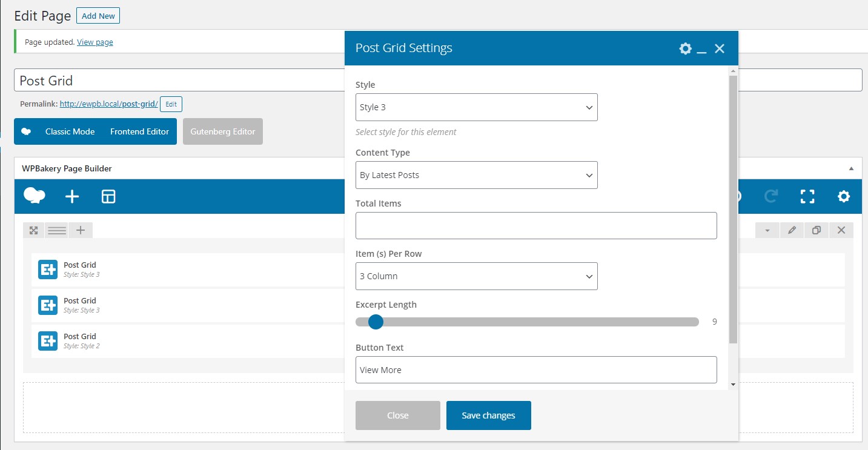Image resolution: width=868 pixels, height=450 pixels.
Task: Open the WPBakery Templates panel icon
Action: [x=108, y=196]
